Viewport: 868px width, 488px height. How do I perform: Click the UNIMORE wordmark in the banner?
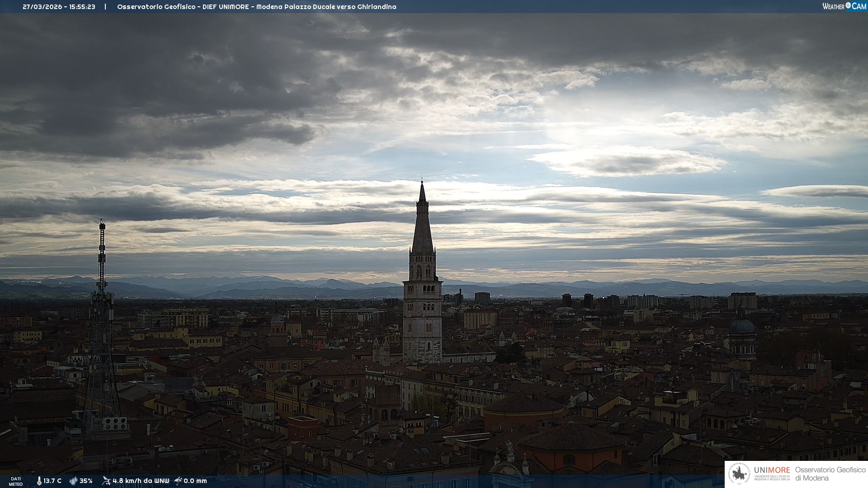click(772, 470)
